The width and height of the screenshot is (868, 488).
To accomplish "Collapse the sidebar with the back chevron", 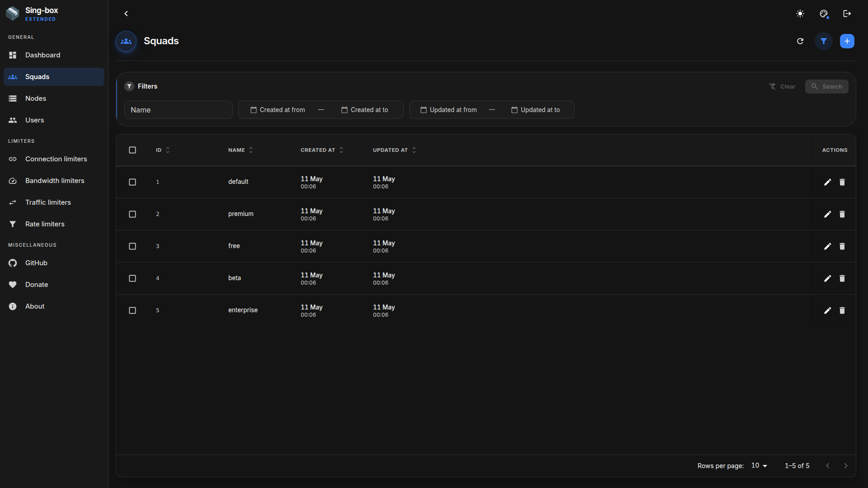I will click(126, 14).
